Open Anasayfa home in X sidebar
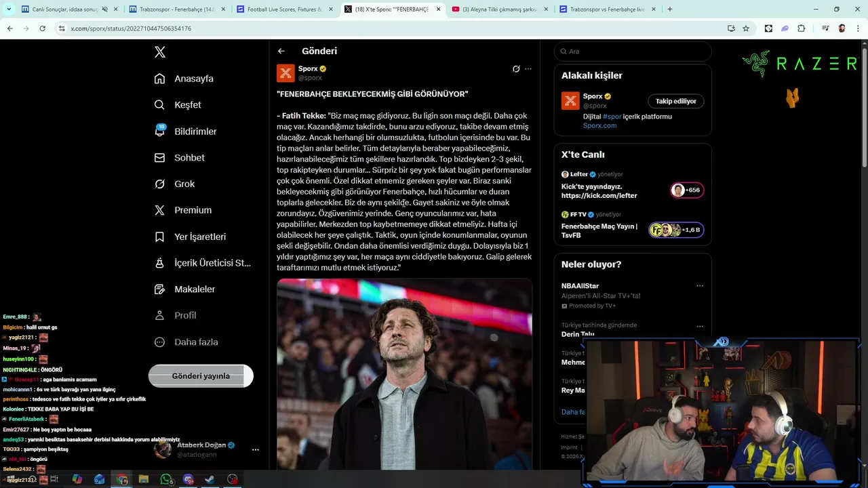The width and height of the screenshot is (868, 488). pos(184,79)
